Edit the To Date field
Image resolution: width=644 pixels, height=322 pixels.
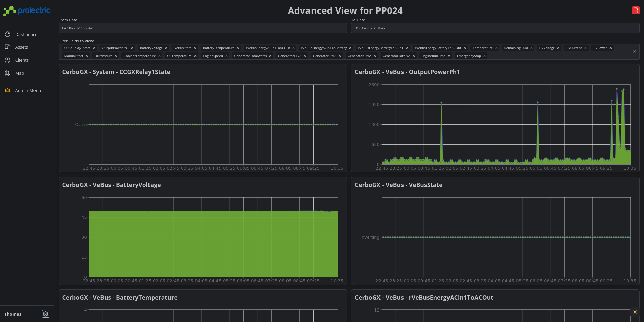(x=495, y=28)
